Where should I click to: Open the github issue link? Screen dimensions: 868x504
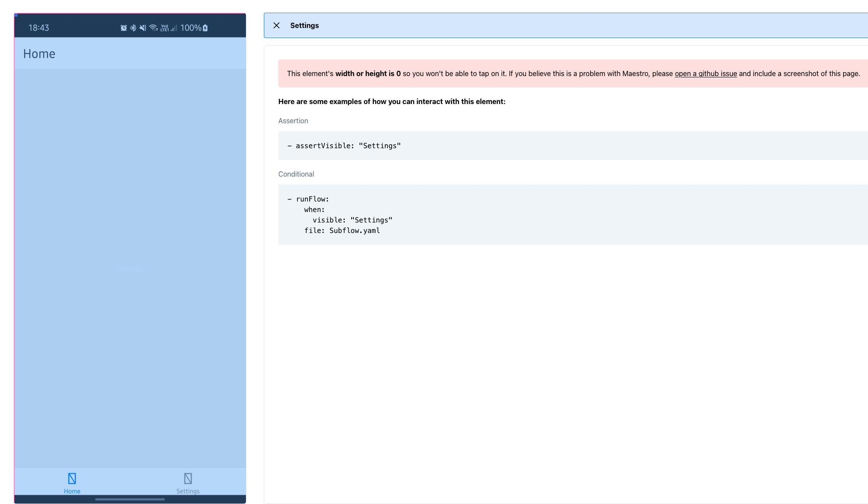coord(705,73)
